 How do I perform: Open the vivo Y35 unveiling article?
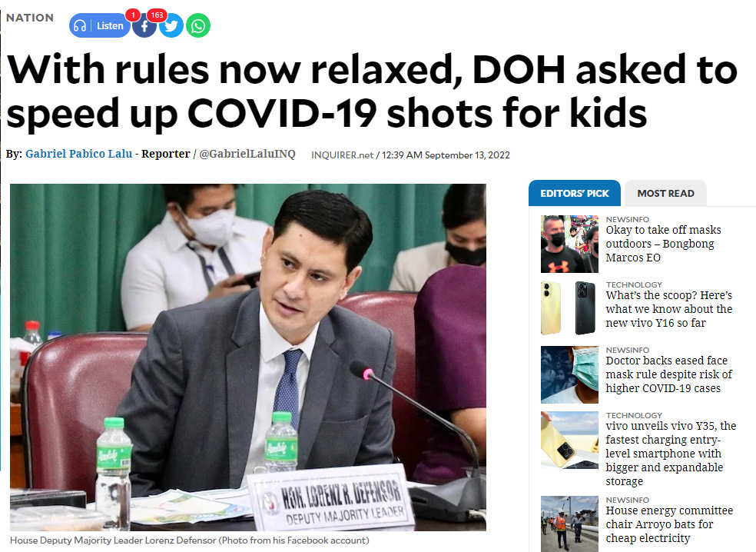(x=671, y=454)
